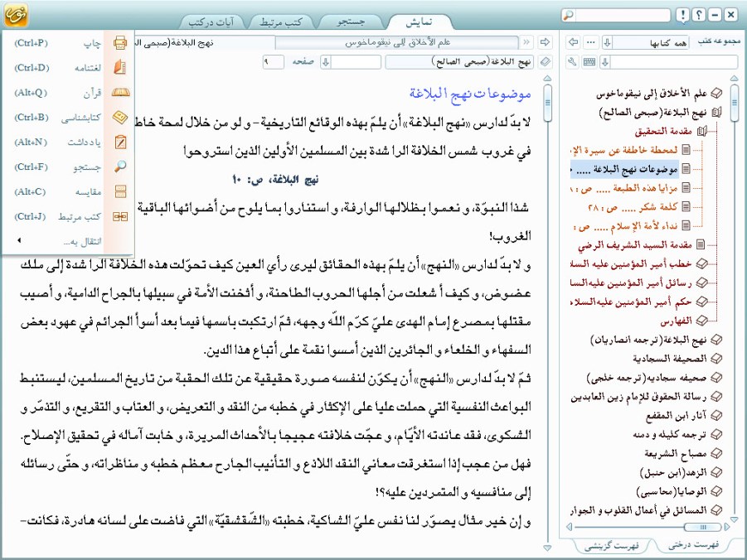Open نهج البلاغة(ترجمه انصاریان) book
This screenshot has height=560, width=747.
tap(649, 340)
